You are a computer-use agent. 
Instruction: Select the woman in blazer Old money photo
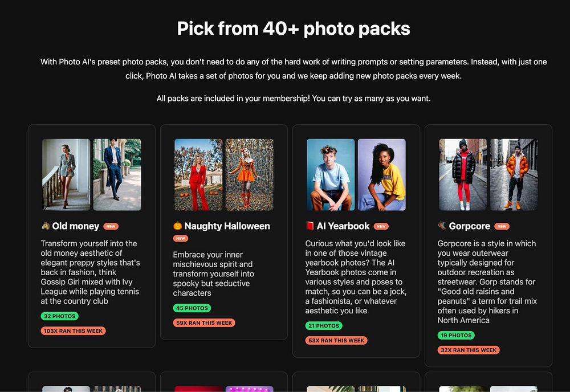[66, 174]
